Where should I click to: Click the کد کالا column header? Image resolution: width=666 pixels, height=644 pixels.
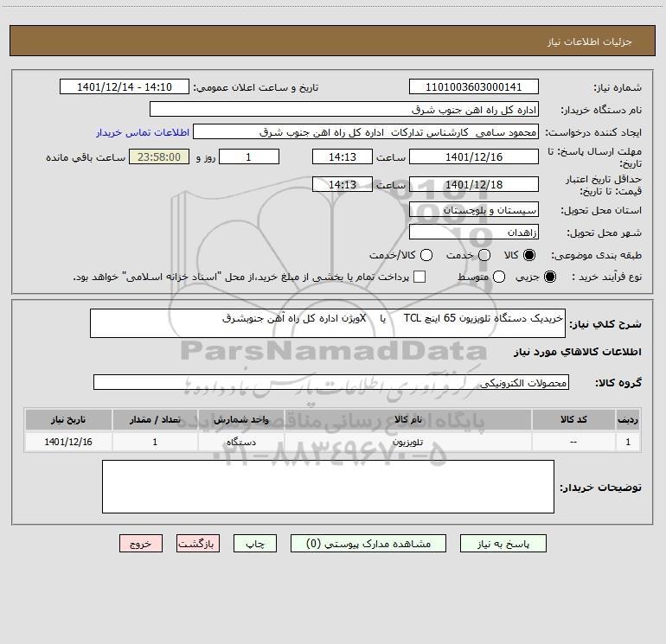(x=573, y=419)
